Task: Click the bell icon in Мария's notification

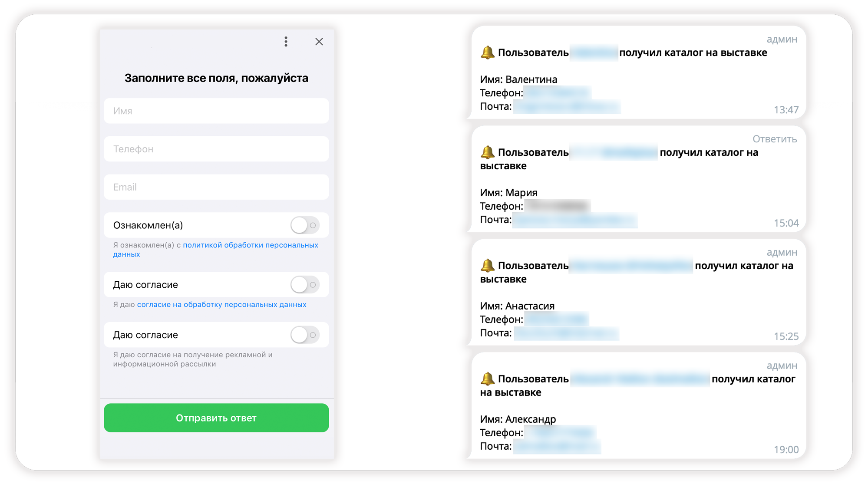Action: [x=487, y=152]
